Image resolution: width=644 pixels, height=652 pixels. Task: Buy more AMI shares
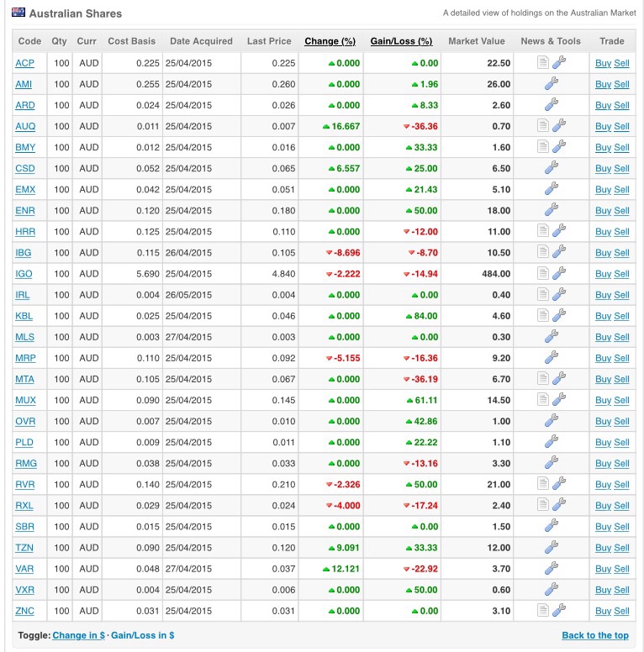click(603, 84)
